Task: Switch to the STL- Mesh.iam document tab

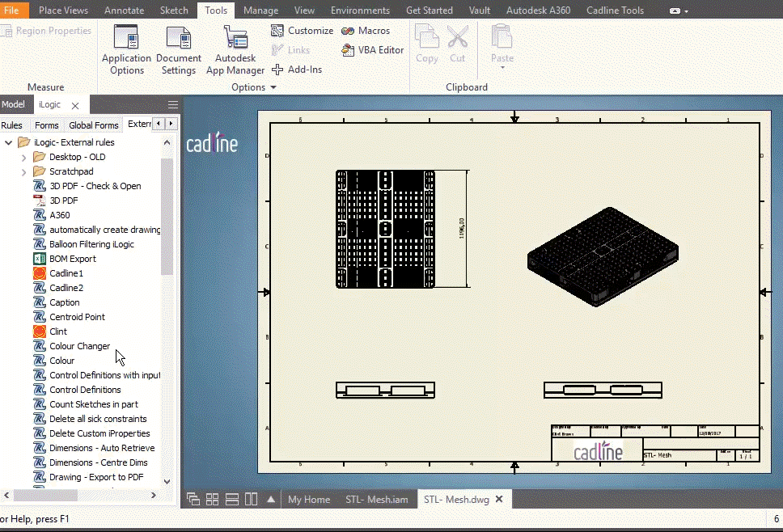Action: [376, 499]
